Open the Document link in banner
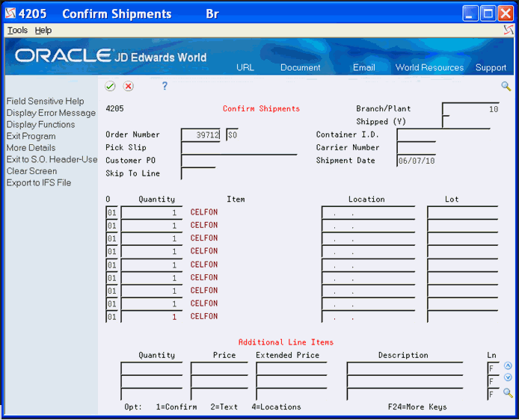This screenshot has width=519, height=420. [300, 67]
